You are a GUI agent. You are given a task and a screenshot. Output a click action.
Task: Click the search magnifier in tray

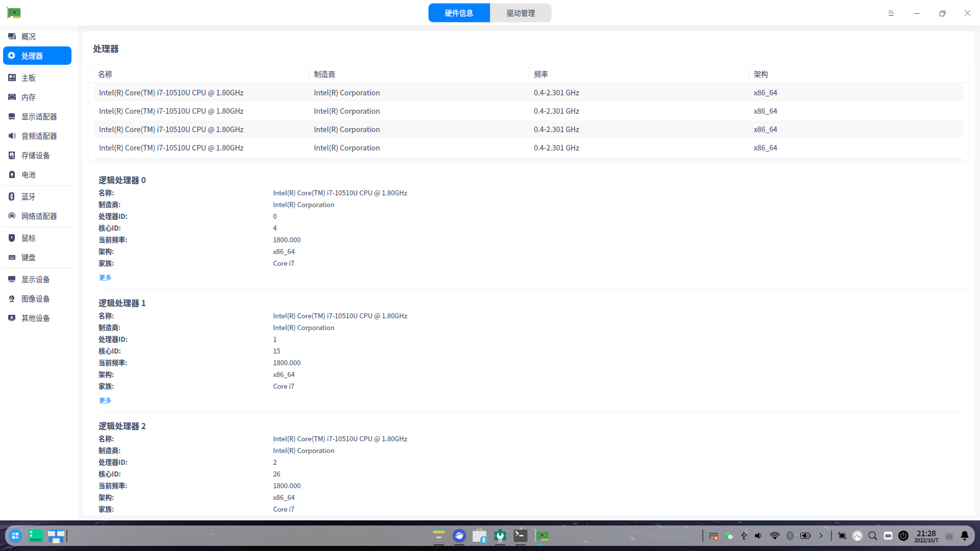click(x=873, y=536)
